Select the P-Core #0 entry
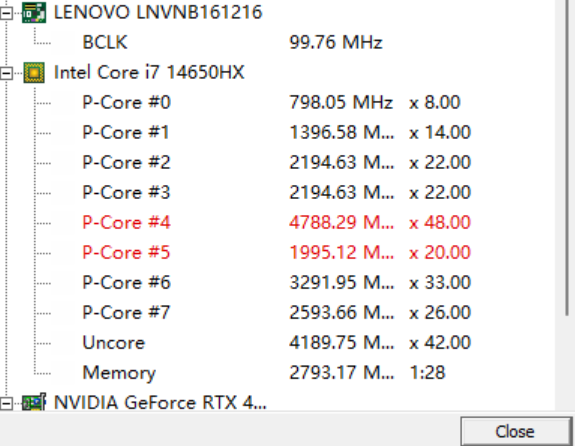 pos(127,102)
